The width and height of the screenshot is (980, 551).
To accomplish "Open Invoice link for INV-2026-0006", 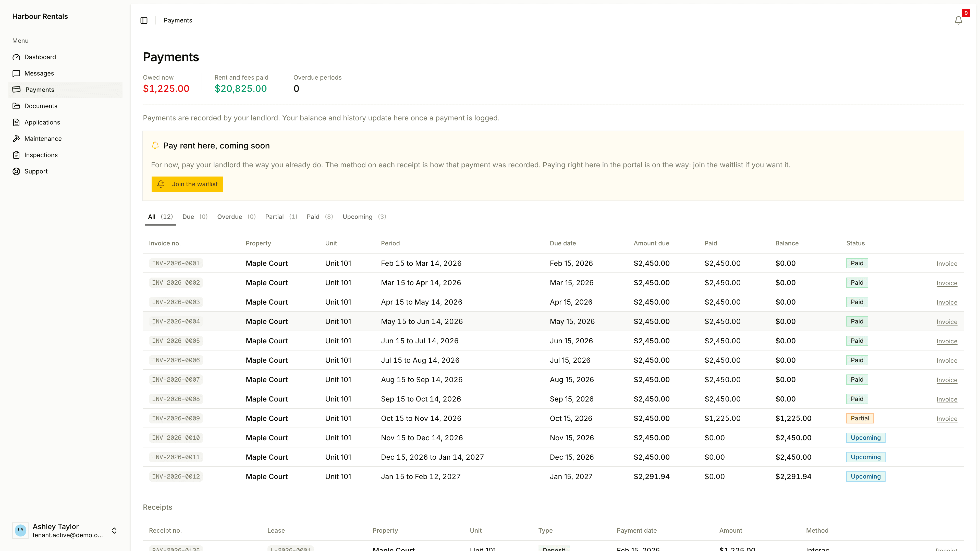I will click(947, 360).
